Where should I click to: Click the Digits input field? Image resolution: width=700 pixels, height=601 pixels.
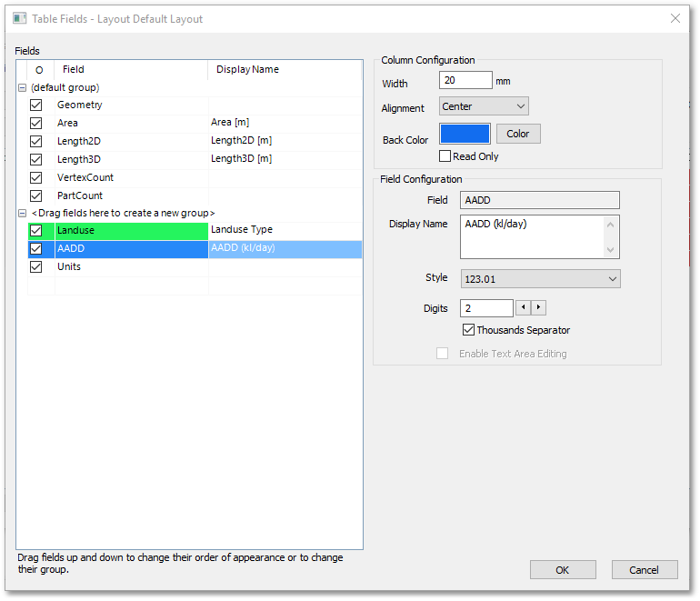coord(486,308)
